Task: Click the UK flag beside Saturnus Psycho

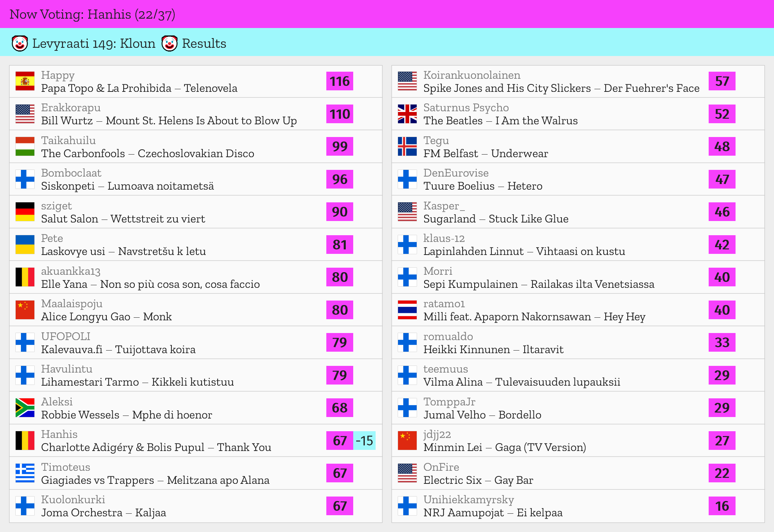Action: (x=407, y=114)
